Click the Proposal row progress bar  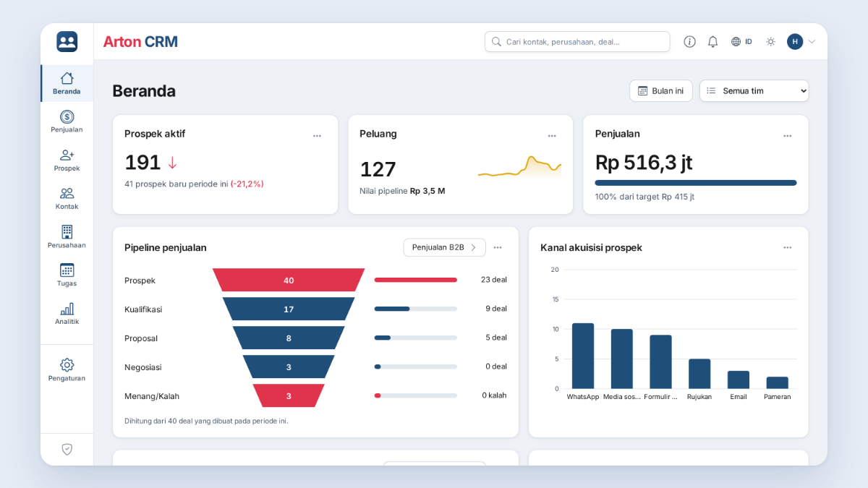click(x=416, y=338)
